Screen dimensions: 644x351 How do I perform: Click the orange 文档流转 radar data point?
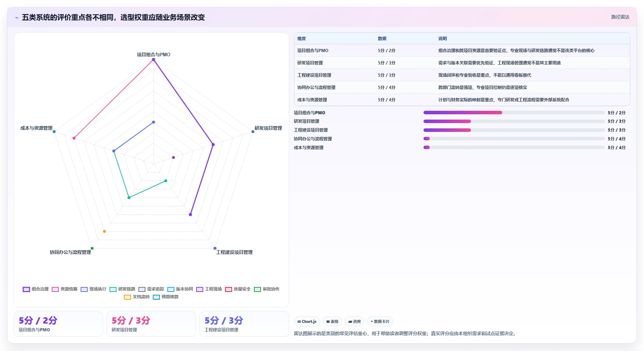[x=104, y=231]
